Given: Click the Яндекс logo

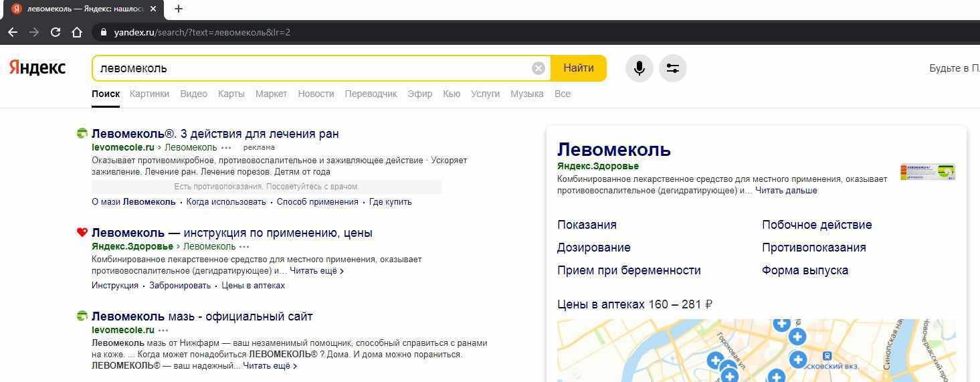Looking at the screenshot, I should click(x=37, y=68).
